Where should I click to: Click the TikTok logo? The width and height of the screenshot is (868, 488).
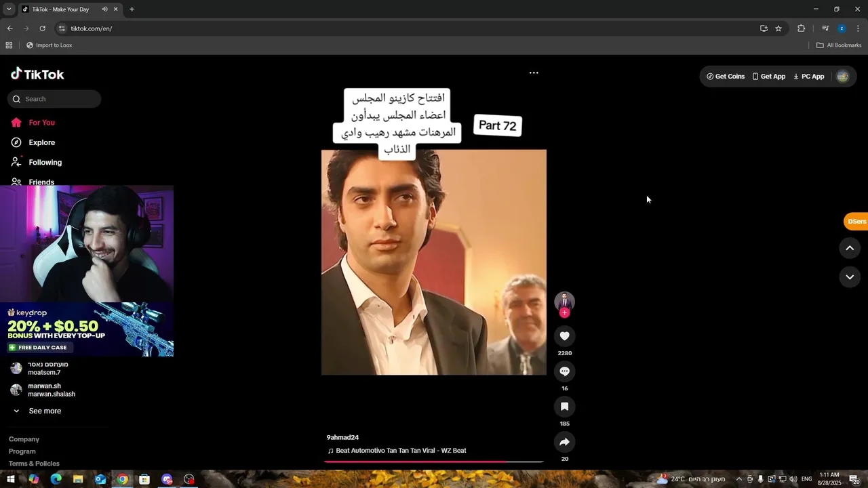[37, 74]
